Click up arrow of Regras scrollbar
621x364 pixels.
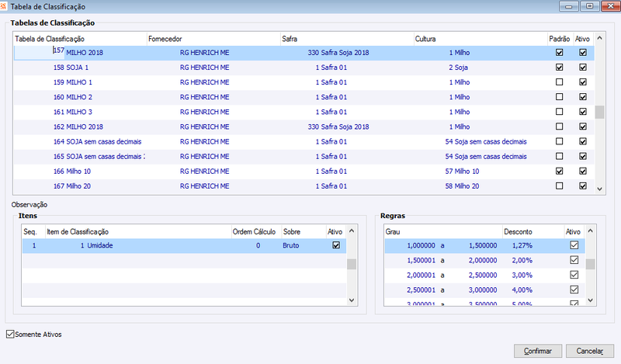[590, 231]
